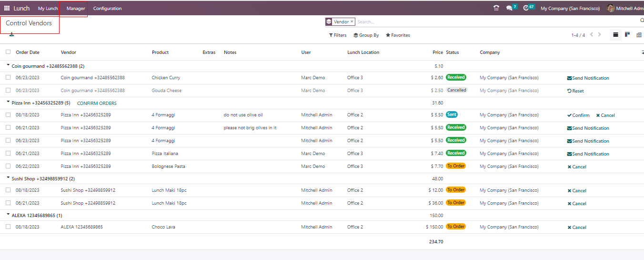This screenshot has height=260, width=644.
Task: Click in the search input field
Action: 495,22
